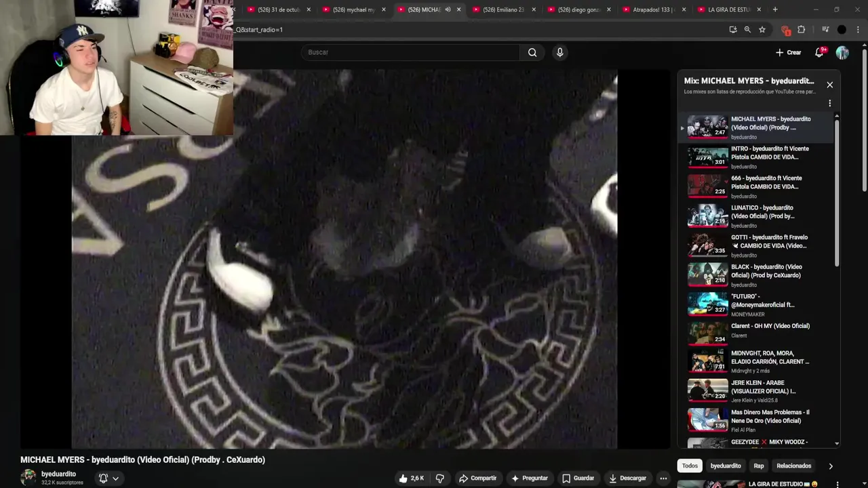Open the media control icon in toolbar
This screenshot has height=488, width=868.
(825, 30)
